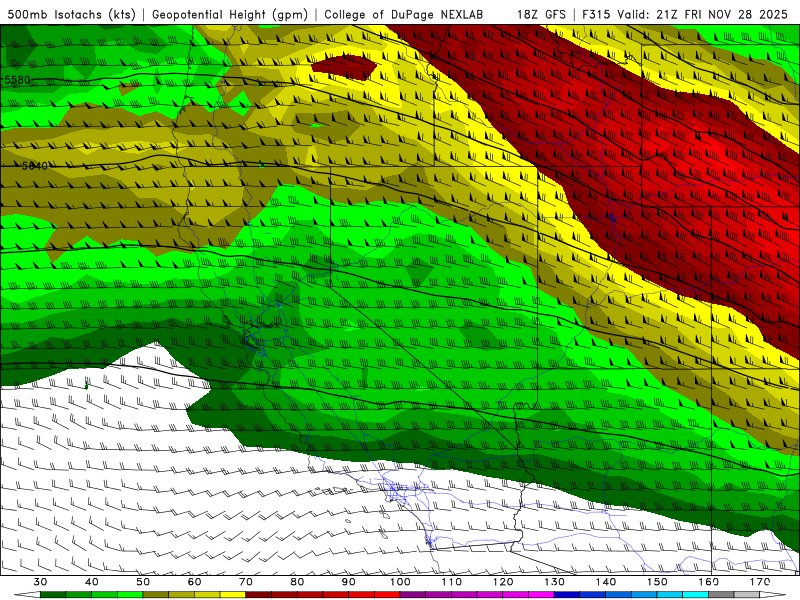Click the 'Geopotential Height (gpm)' header text

pos(230,14)
